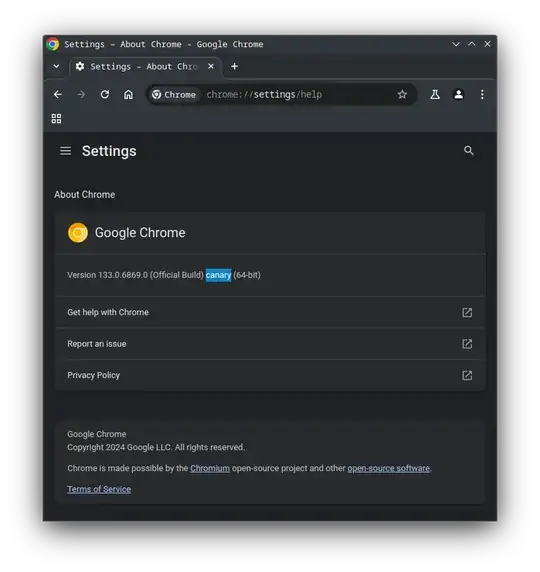Open the Settings hamburger menu
Image resolution: width=540 pixels, height=572 pixels.
66,151
